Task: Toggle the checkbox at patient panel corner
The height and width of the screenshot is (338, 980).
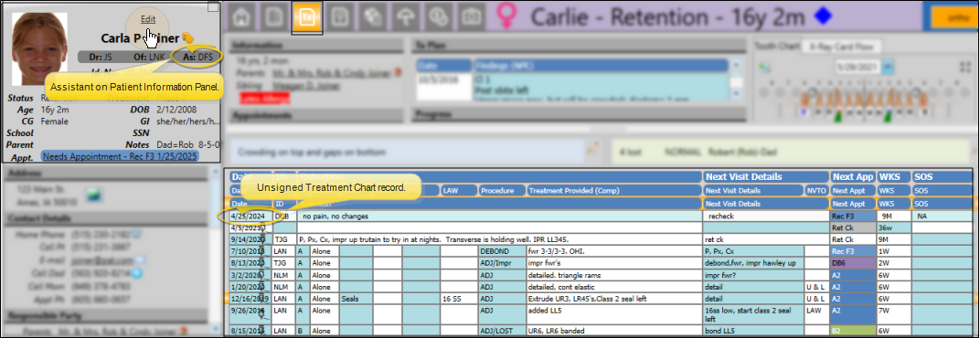Action: (x=213, y=7)
